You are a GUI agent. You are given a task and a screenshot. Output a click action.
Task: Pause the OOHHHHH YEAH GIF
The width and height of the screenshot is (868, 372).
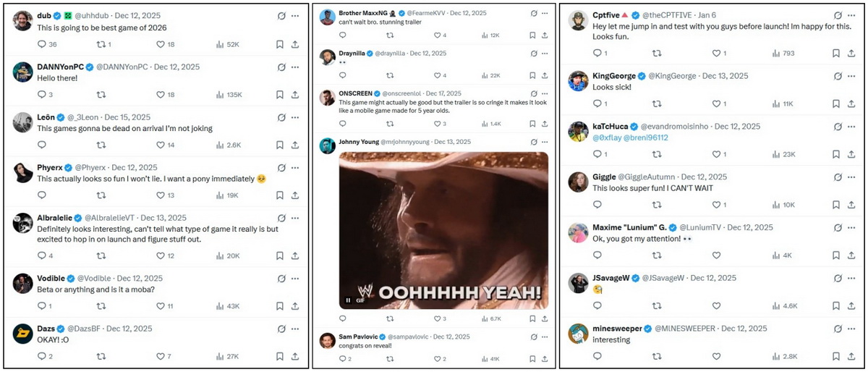pos(348,300)
